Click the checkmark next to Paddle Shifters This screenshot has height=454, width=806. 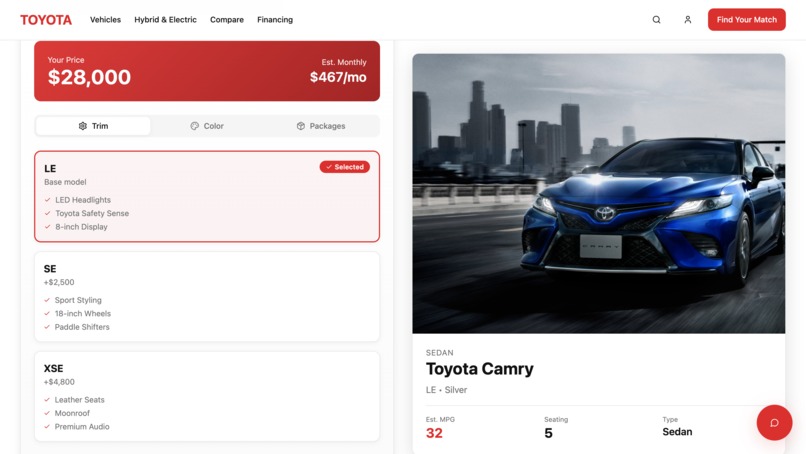point(47,327)
